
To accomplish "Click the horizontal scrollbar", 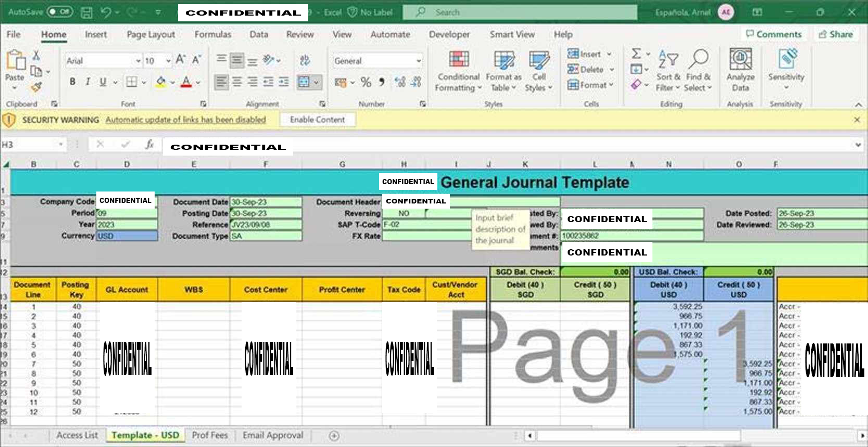I will [638, 435].
